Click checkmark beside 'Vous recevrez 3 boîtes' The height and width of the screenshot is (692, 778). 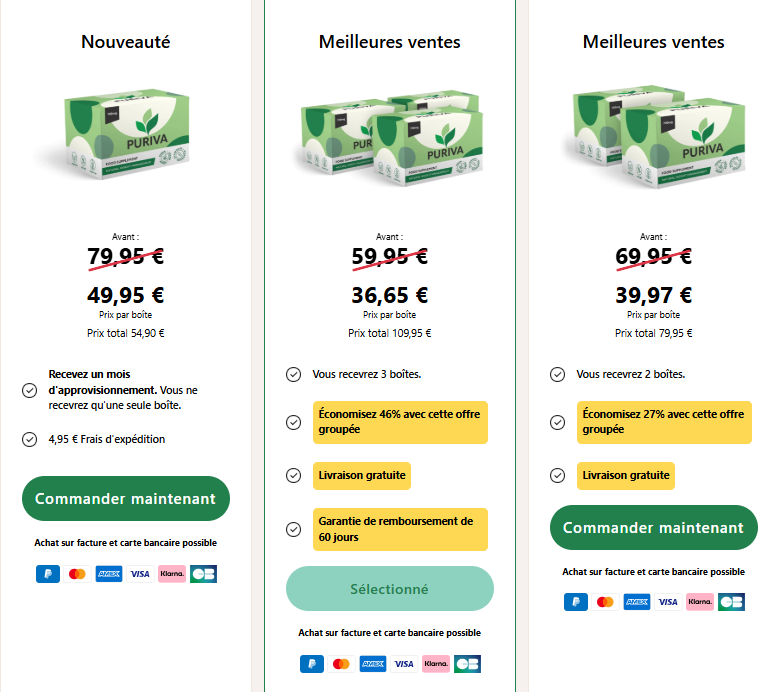[293, 375]
